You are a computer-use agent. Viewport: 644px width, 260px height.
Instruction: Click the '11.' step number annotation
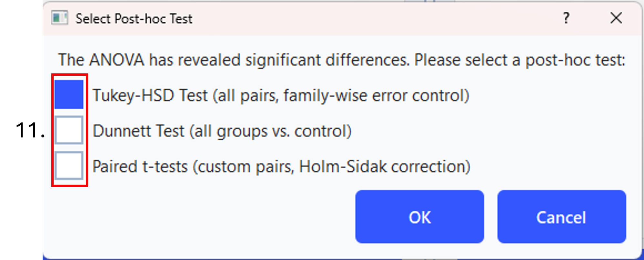(30, 130)
